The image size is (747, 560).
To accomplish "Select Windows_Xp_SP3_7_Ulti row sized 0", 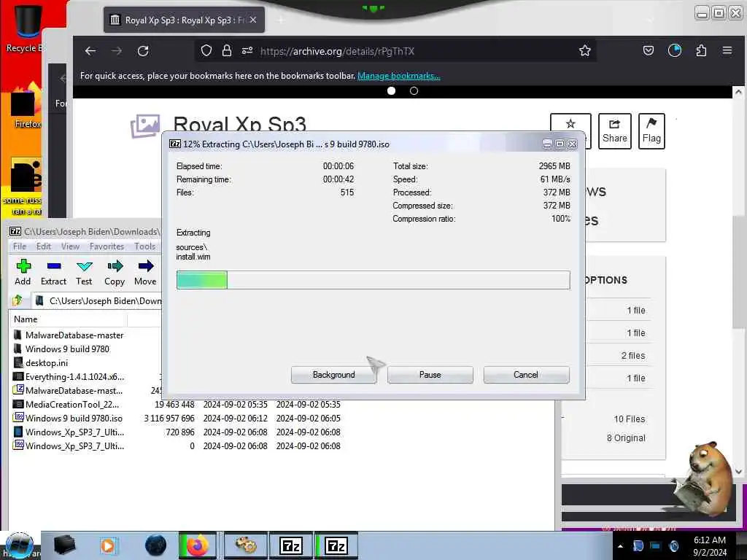I will tap(177, 446).
